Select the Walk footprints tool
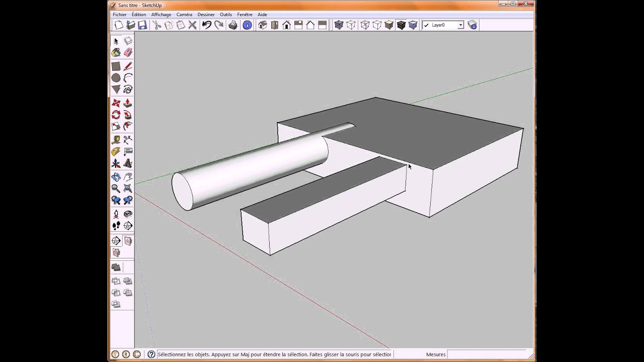Image resolution: width=644 pixels, height=362 pixels. point(116,226)
